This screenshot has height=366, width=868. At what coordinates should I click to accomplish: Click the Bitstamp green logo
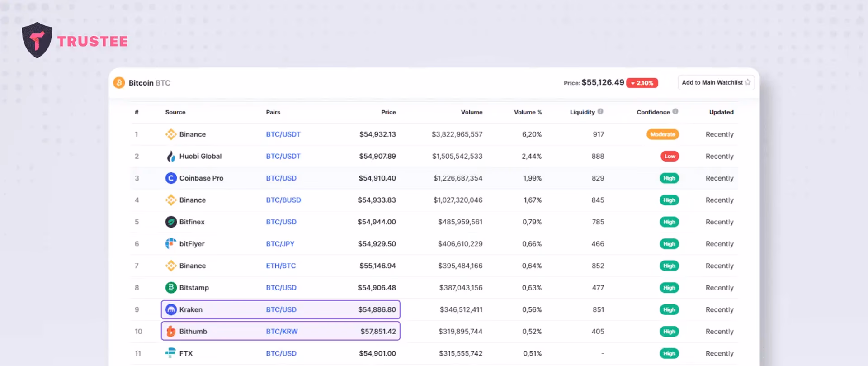tap(171, 288)
